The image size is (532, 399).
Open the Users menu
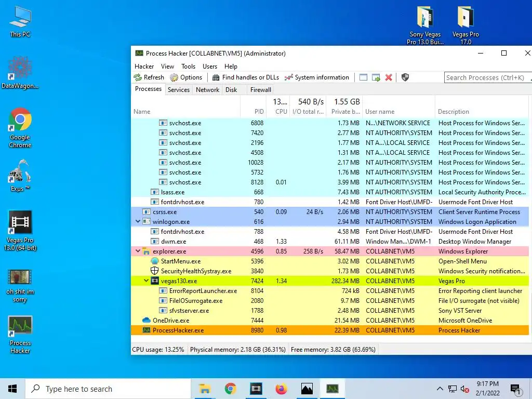[210, 66]
